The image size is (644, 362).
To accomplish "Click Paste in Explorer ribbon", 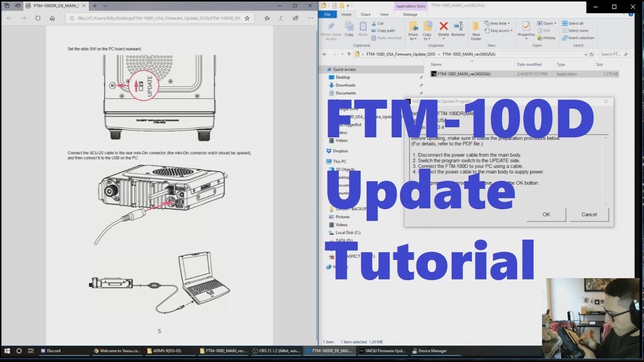I will point(363,29).
